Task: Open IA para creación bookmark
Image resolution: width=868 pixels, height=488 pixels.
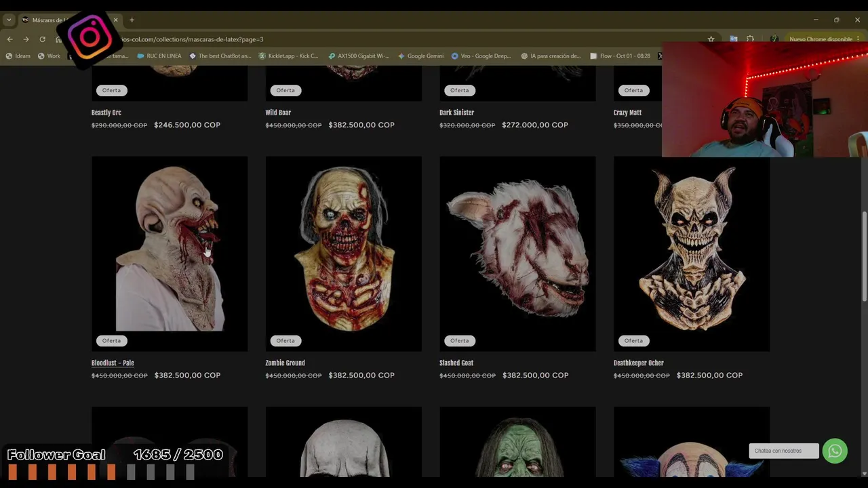Action: point(551,56)
